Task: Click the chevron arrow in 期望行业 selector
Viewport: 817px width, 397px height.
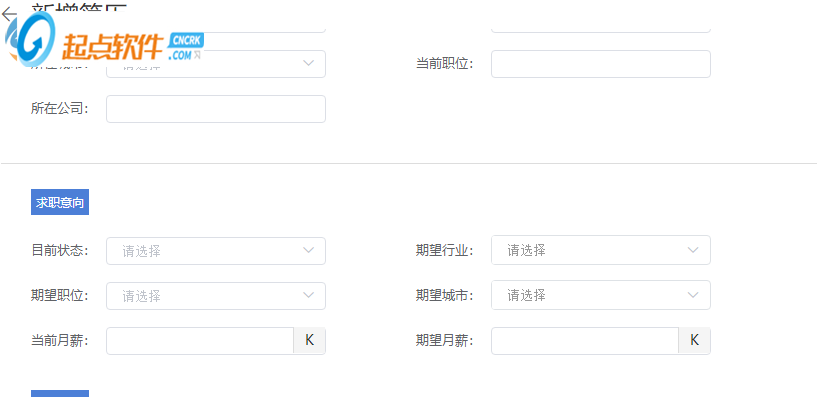Action: [692, 250]
